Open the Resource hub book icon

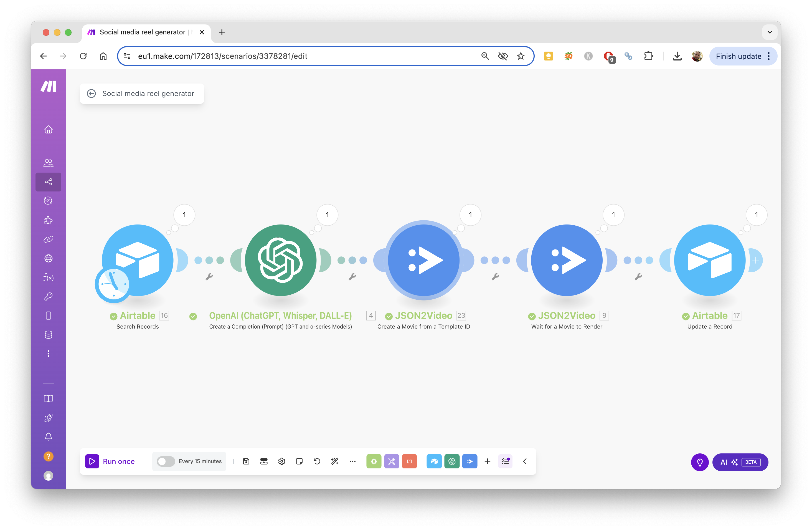coord(49,398)
